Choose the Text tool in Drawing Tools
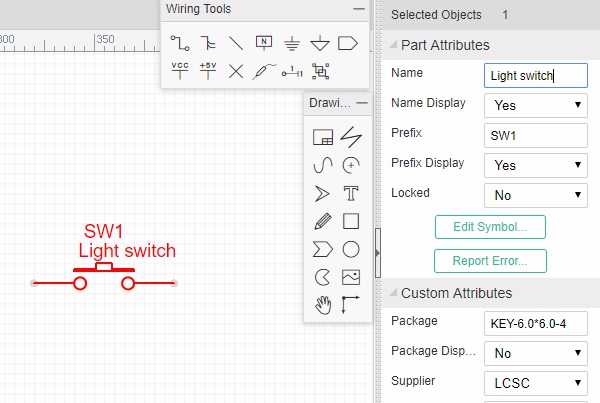The width and height of the screenshot is (600, 403). 351,193
